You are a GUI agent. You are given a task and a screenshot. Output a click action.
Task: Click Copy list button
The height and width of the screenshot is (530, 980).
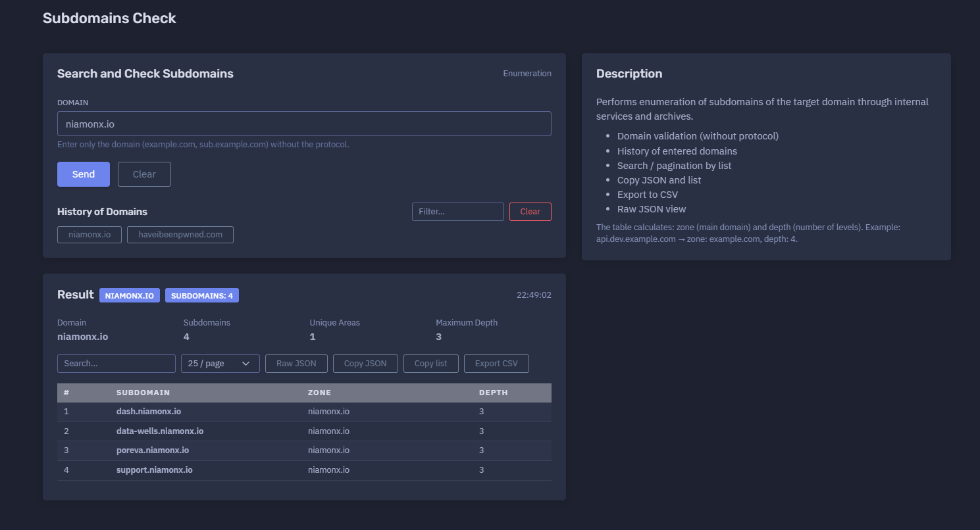431,364
